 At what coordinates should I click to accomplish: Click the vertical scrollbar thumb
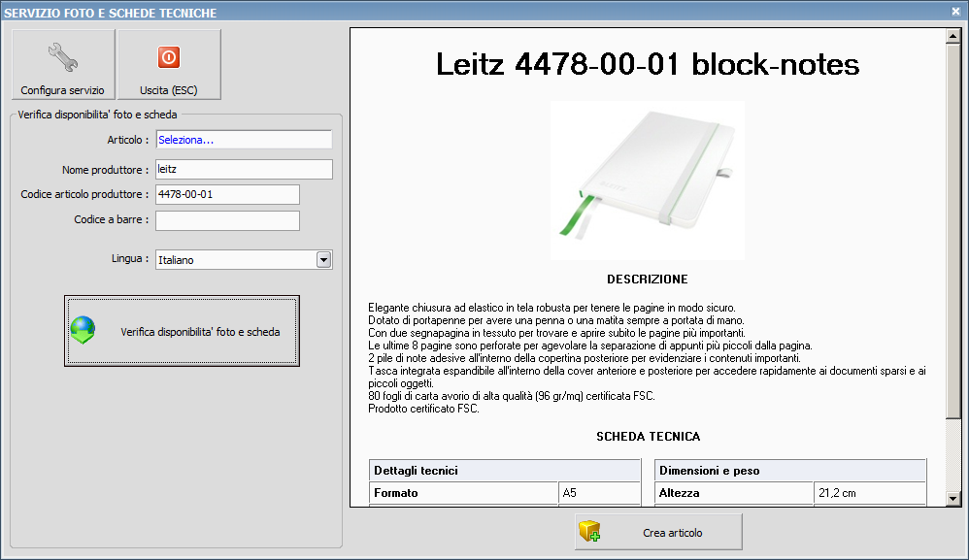952,232
